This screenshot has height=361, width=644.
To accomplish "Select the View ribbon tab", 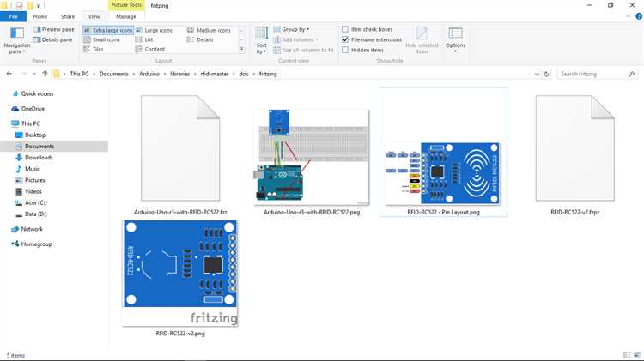I will click(x=94, y=17).
